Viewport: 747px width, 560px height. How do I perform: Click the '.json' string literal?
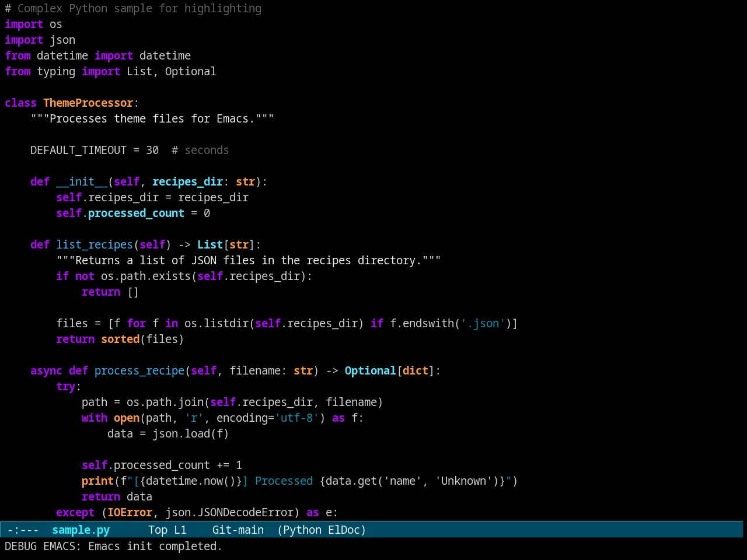click(x=483, y=323)
